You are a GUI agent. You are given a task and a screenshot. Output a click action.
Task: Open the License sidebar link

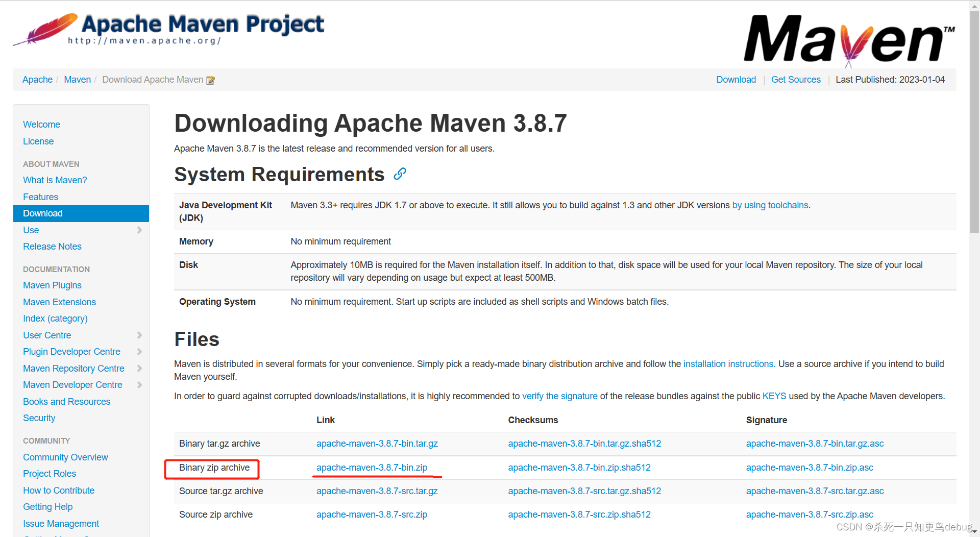tap(38, 141)
